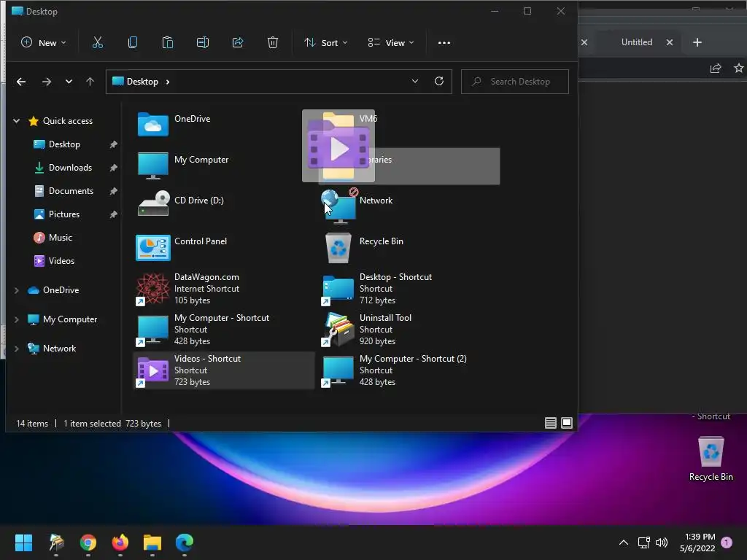Select the Control Panel icon
The image size is (747, 560).
click(x=153, y=248)
